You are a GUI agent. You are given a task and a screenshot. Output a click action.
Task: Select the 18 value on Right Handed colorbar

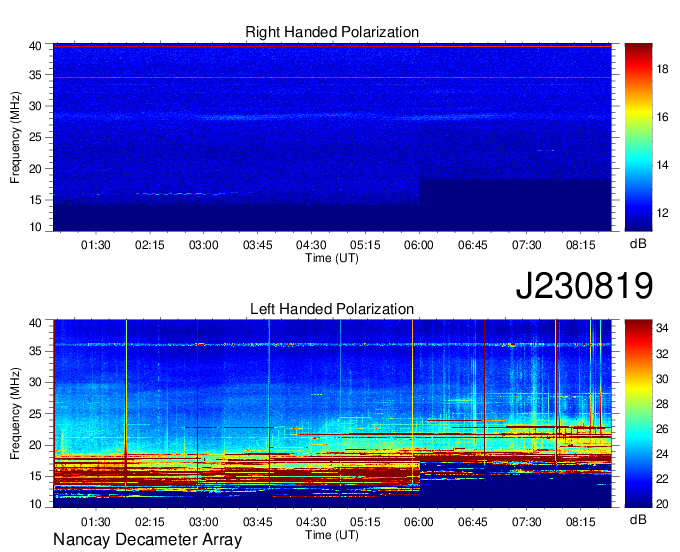[662, 69]
